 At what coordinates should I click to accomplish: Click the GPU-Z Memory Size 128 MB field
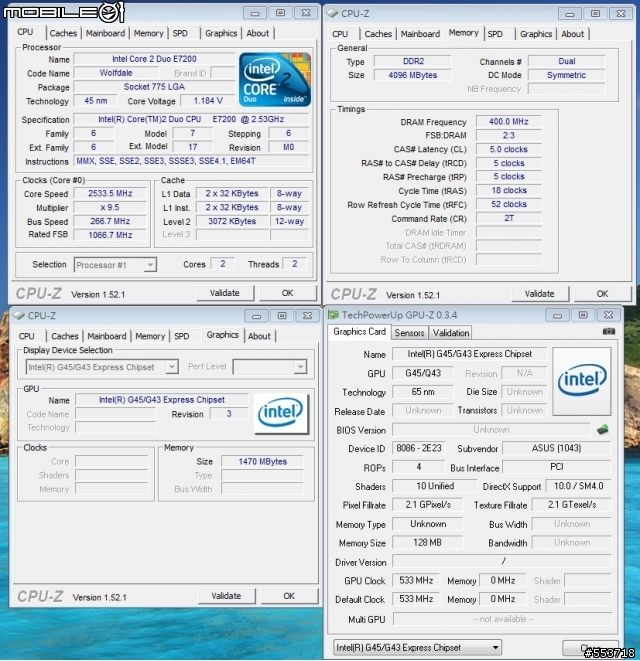[x=427, y=543]
